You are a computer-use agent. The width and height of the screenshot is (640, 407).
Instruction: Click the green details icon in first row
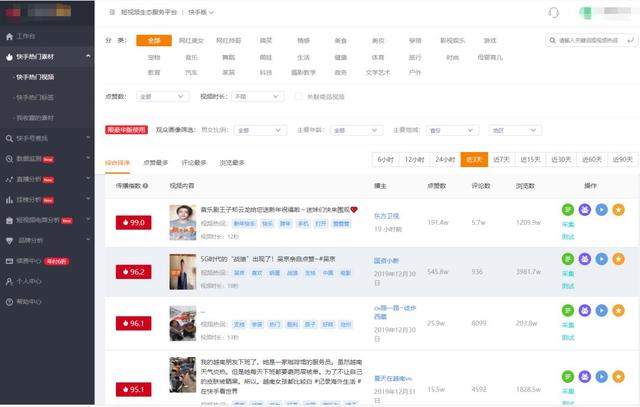567,209
